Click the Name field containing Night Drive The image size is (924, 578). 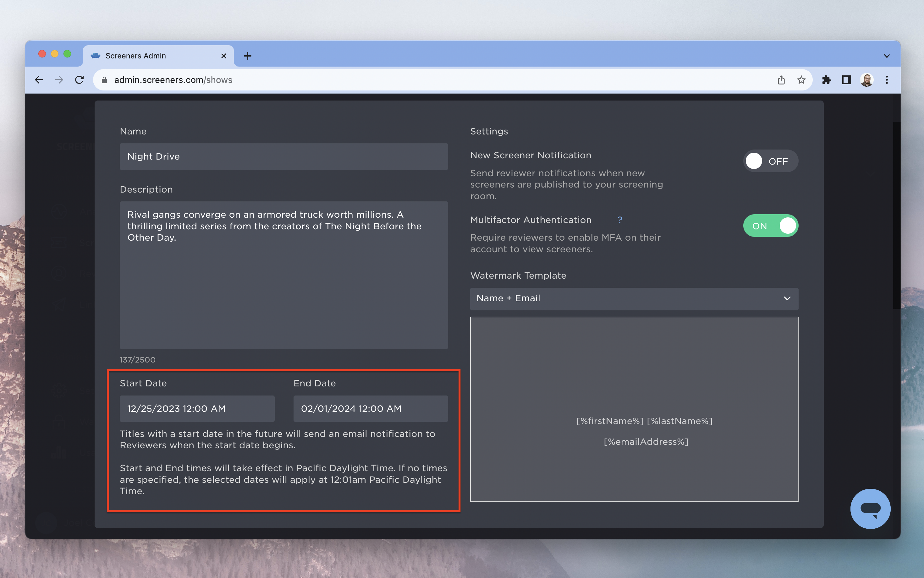[283, 156]
